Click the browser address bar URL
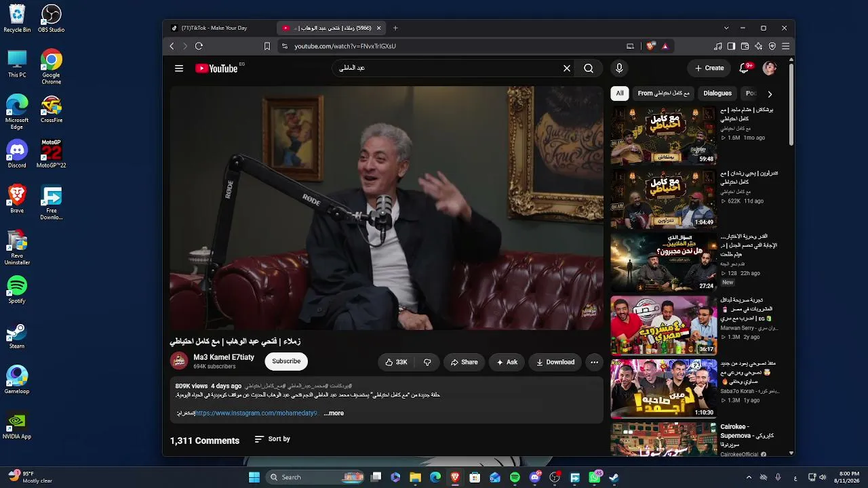Screen dimensions: 868x488 coord(345,46)
